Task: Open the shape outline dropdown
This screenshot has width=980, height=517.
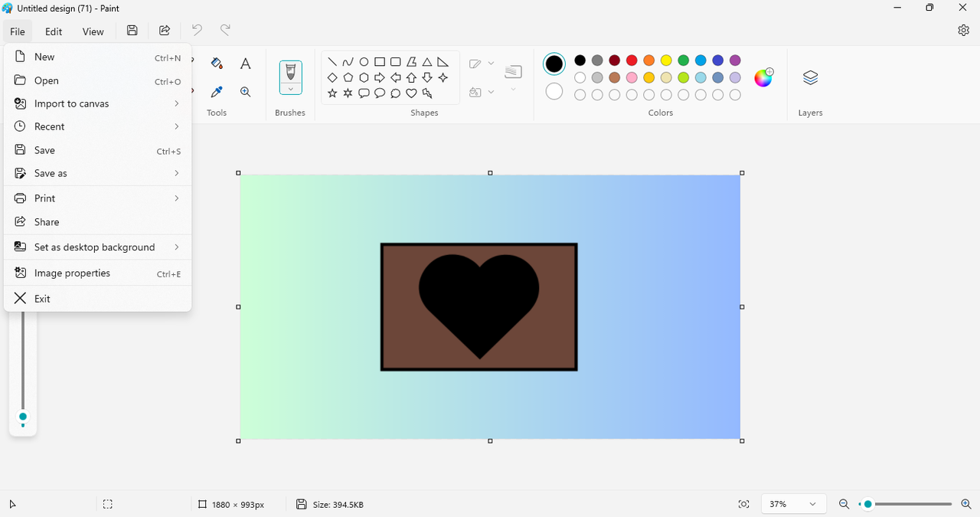Action: [x=491, y=64]
